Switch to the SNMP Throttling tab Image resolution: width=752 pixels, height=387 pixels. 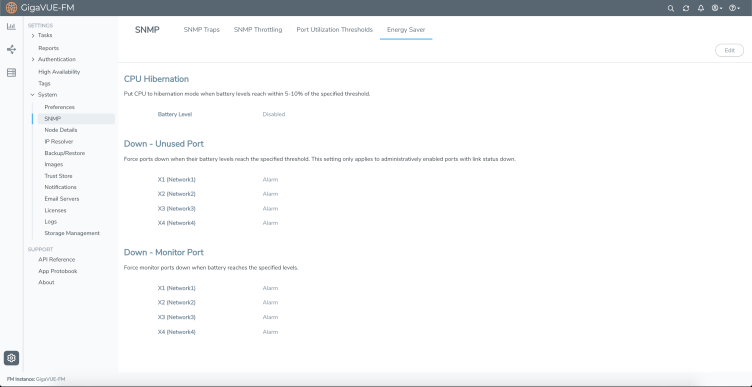pos(258,30)
